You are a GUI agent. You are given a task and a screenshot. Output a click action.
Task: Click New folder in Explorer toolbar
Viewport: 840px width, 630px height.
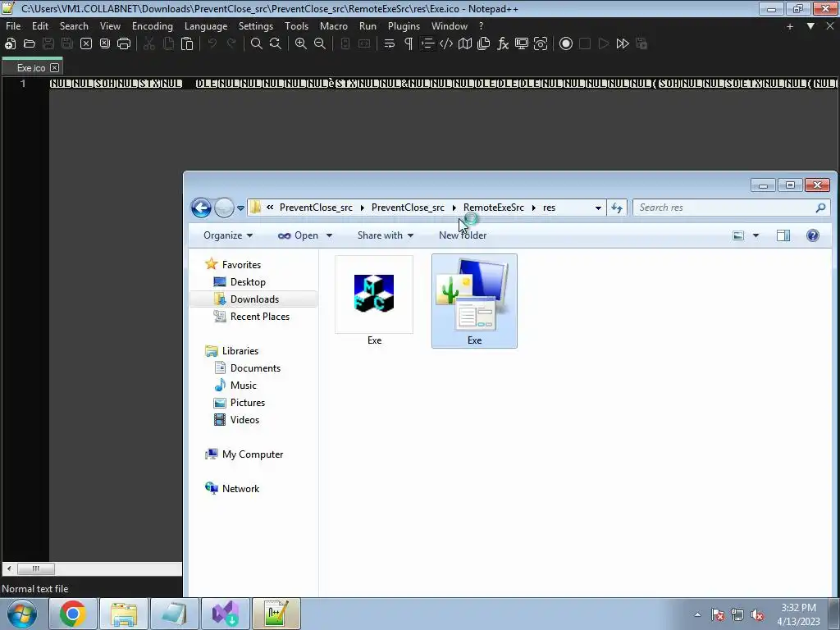463,235
